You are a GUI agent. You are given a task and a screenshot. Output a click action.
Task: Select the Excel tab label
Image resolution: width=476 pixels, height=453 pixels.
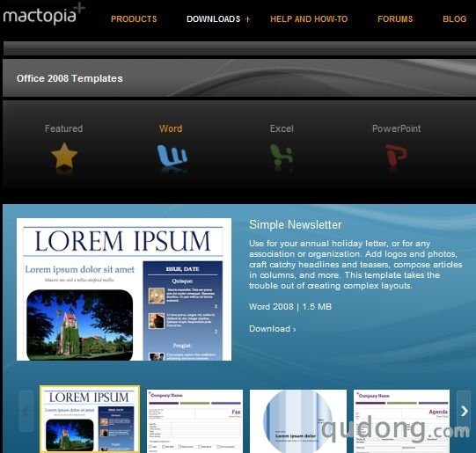click(x=282, y=128)
